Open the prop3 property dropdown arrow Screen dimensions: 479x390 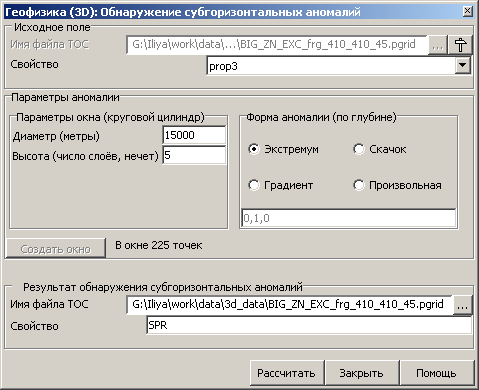pyautogui.click(x=463, y=65)
